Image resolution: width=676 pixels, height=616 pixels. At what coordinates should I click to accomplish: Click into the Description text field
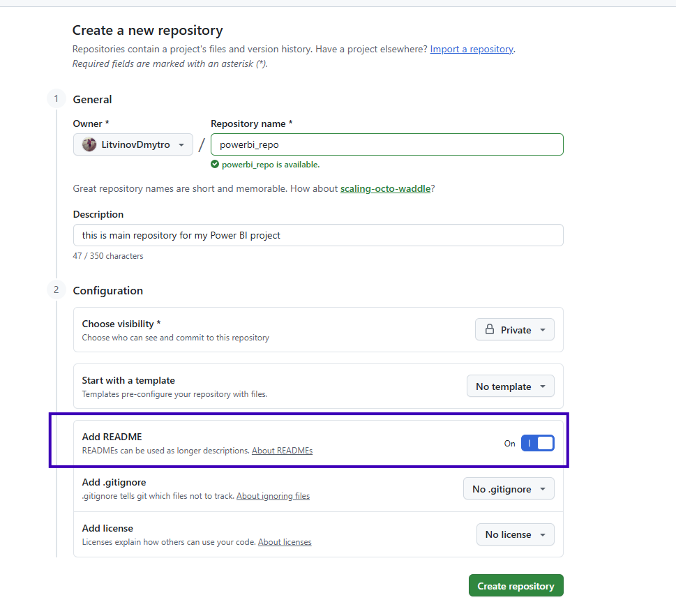318,235
